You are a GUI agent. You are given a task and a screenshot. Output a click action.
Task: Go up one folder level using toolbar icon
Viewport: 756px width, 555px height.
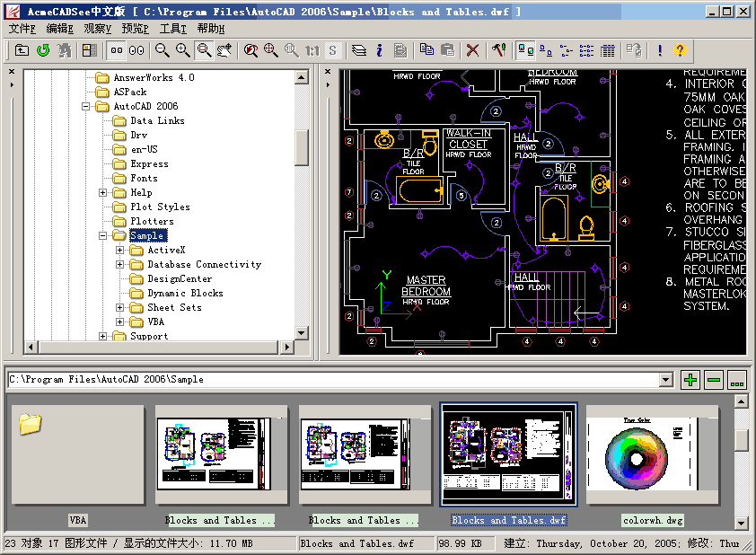pyautogui.click(x=22, y=50)
